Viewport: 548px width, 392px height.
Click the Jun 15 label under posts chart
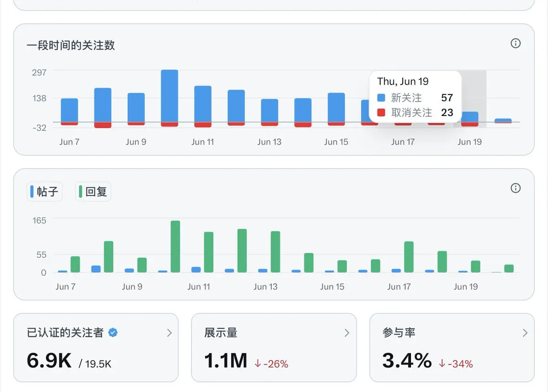pyautogui.click(x=332, y=287)
